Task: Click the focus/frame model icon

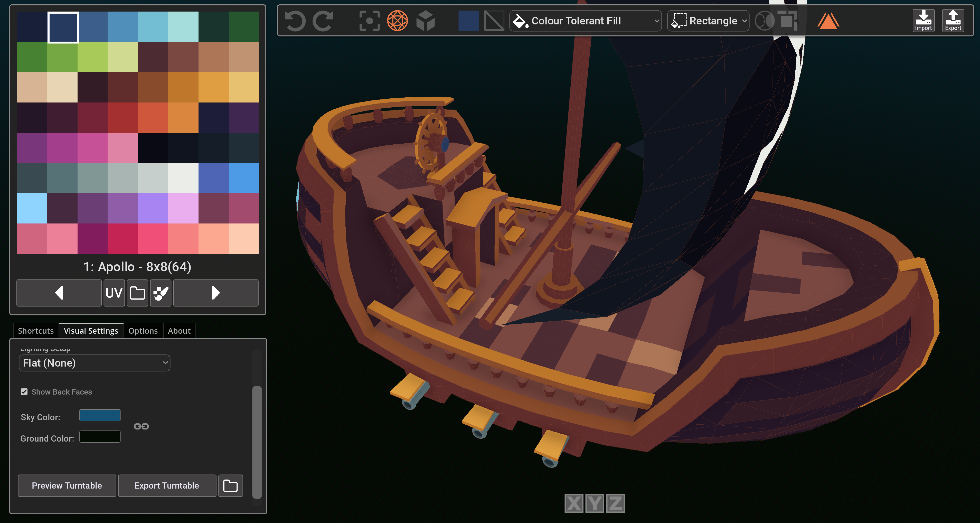Action: coord(369,21)
